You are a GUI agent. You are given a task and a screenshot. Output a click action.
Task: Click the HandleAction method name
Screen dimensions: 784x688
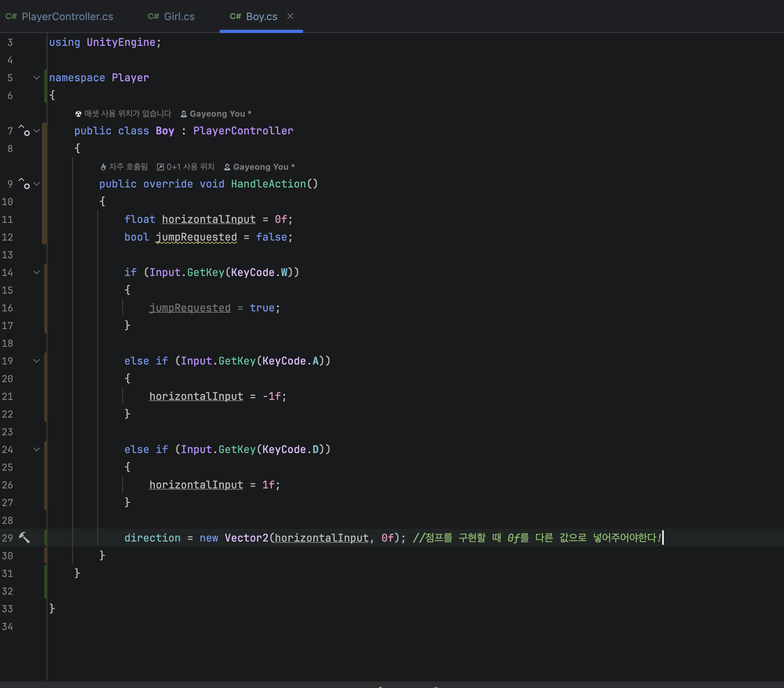[x=269, y=184]
